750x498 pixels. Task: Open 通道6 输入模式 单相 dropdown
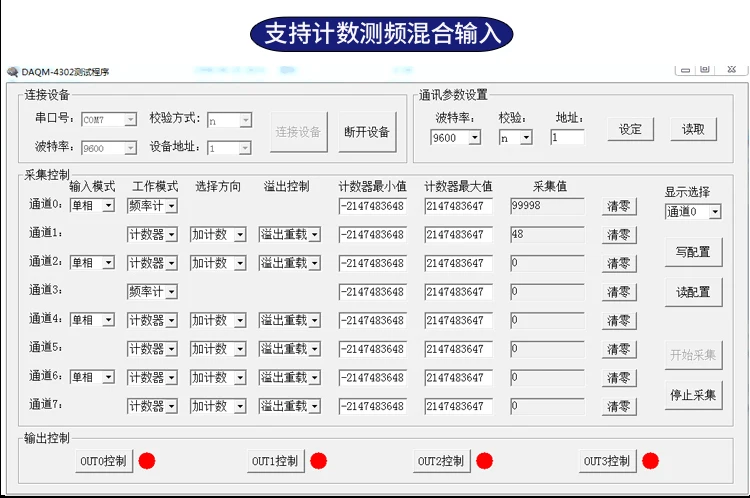point(92,377)
